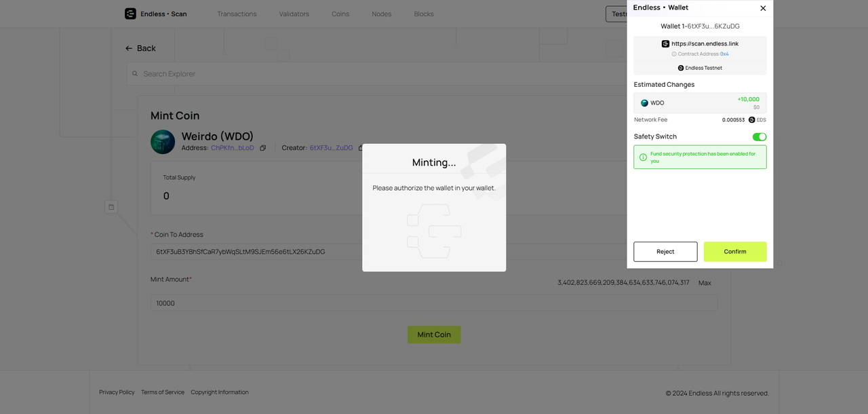Click the info icon beside Contract Address
868x414 pixels.
[x=674, y=54]
